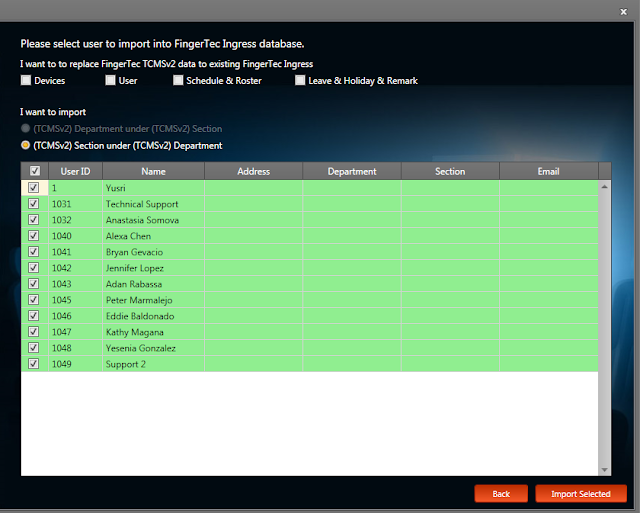640x513 pixels.
Task: Sort by the User ID column header
Action: pos(76,171)
